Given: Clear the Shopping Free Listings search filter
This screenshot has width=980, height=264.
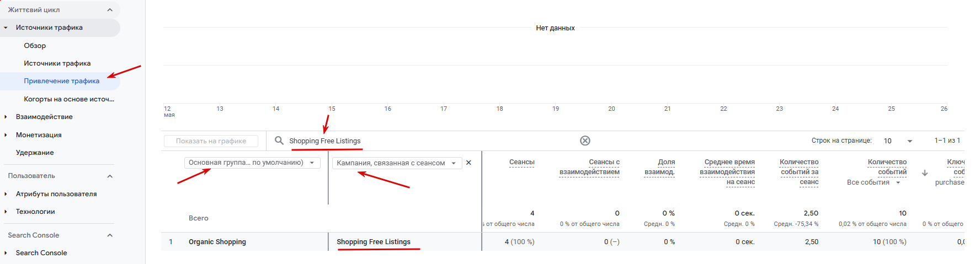Looking at the screenshot, I should click(585, 141).
